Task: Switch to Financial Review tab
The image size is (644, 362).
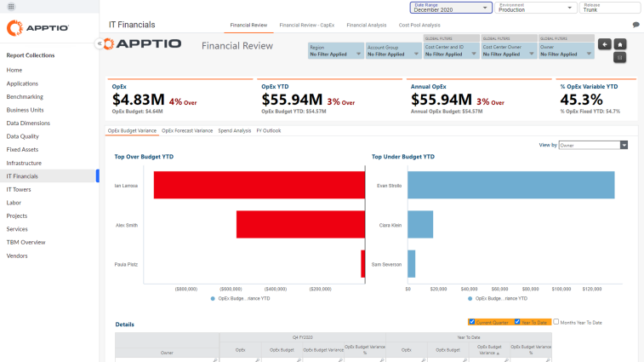Action: 248,25
